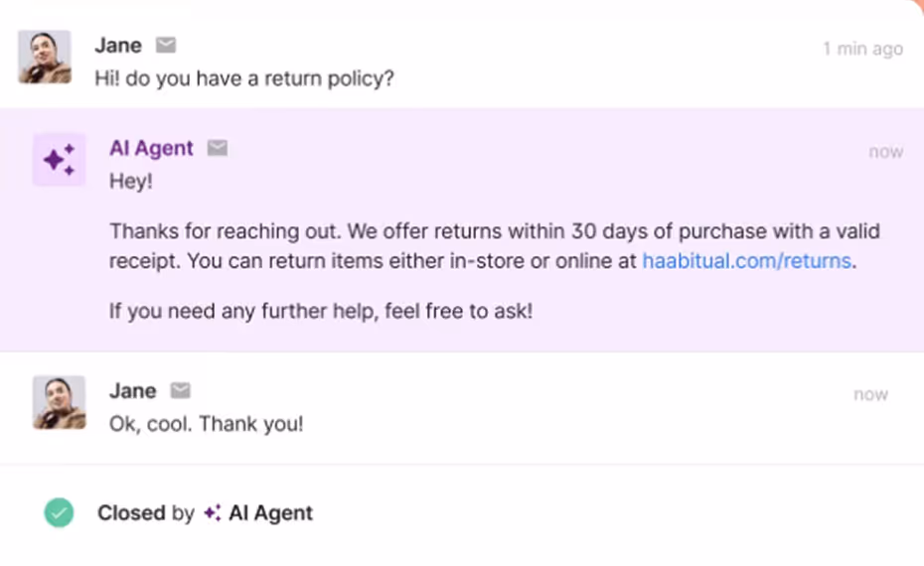This screenshot has height=566, width=924.
Task: Click the 'AI Agent' label in the closed status
Action: click(270, 513)
